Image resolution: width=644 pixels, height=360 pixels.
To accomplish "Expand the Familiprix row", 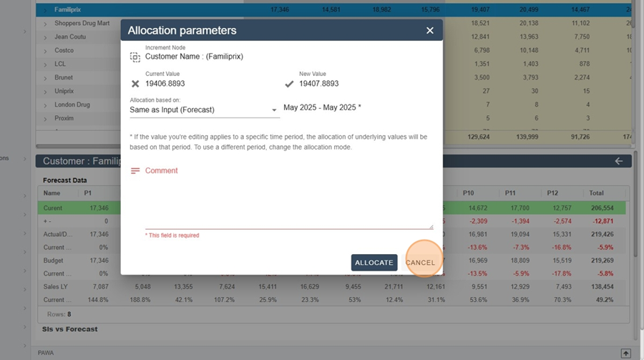I will tap(45, 10).
